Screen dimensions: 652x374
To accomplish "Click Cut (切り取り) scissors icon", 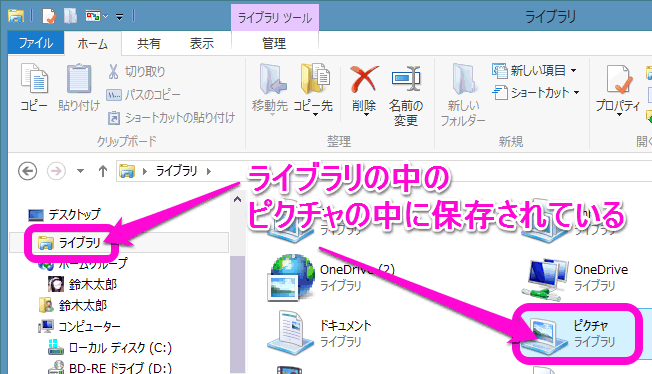I will click(x=113, y=71).
